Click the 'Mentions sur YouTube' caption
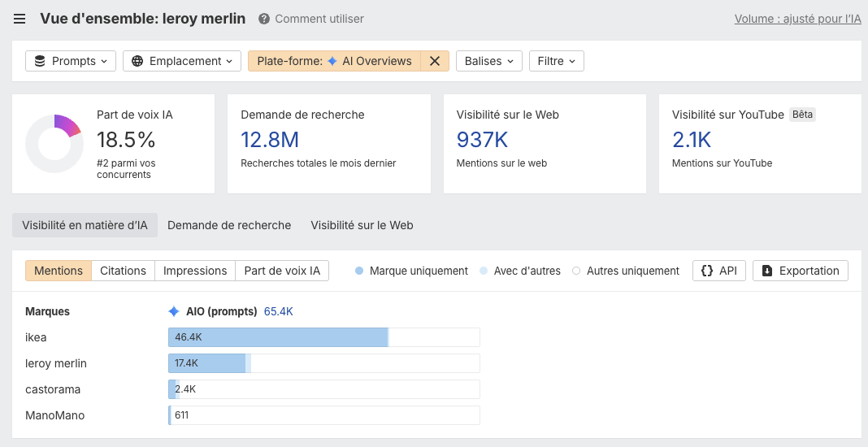868x447 pixels. (x=722, y=163)
